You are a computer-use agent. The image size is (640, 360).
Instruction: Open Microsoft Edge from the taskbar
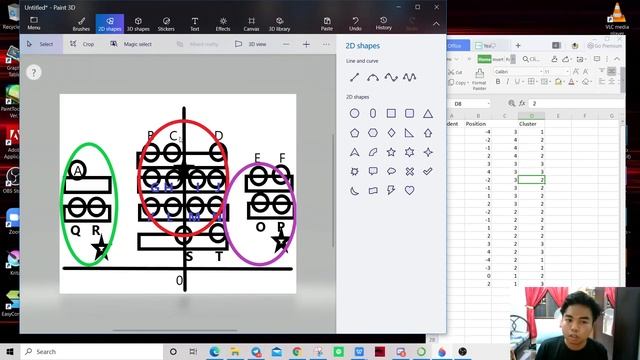pos(214,351)
